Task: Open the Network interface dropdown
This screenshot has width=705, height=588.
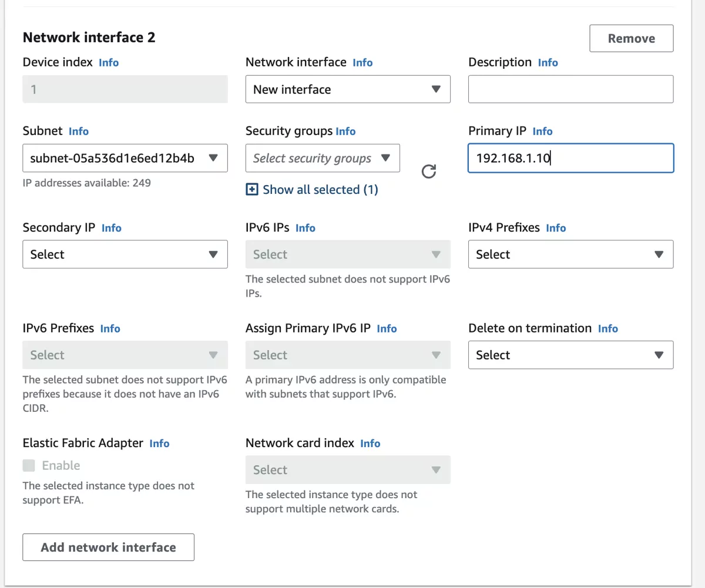Action: tap(348, 89)
